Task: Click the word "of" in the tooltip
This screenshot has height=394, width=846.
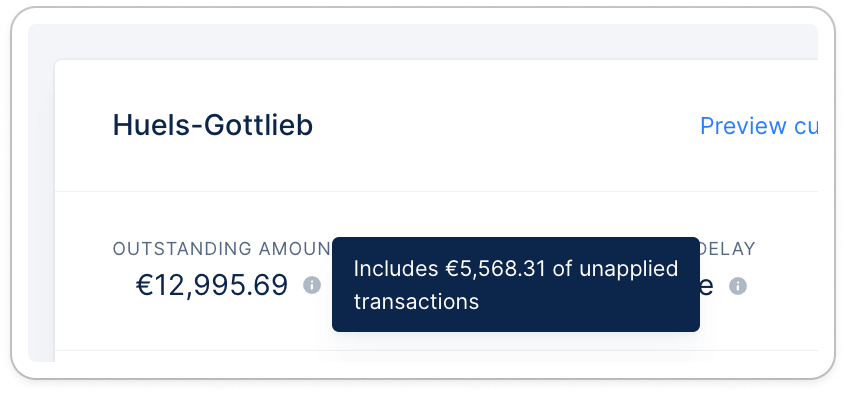Action: click(562, 268)
